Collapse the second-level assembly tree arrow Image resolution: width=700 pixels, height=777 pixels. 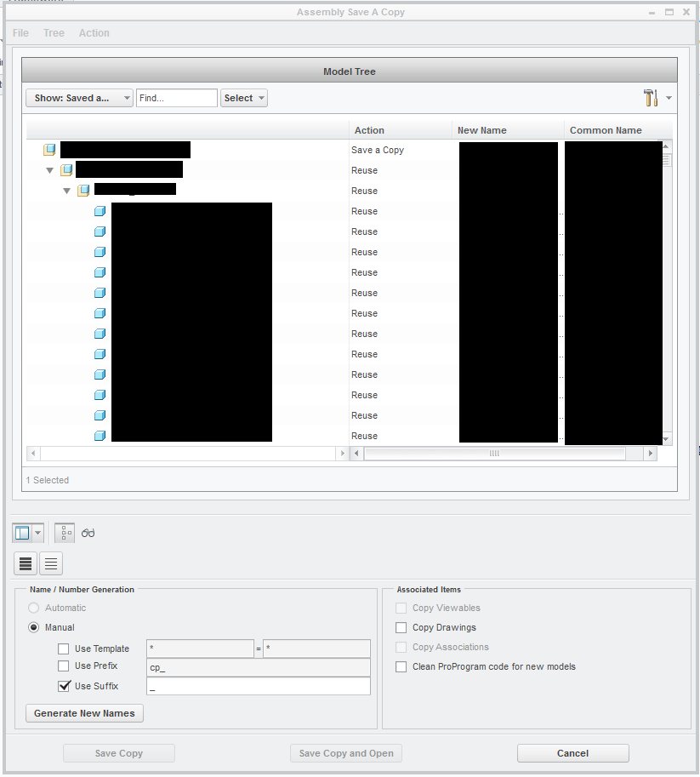[x=49, y=169]
